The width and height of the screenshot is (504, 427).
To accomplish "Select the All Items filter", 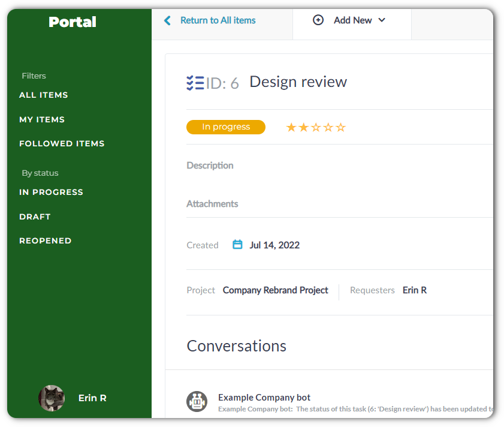I will click(x=44, y=95).
